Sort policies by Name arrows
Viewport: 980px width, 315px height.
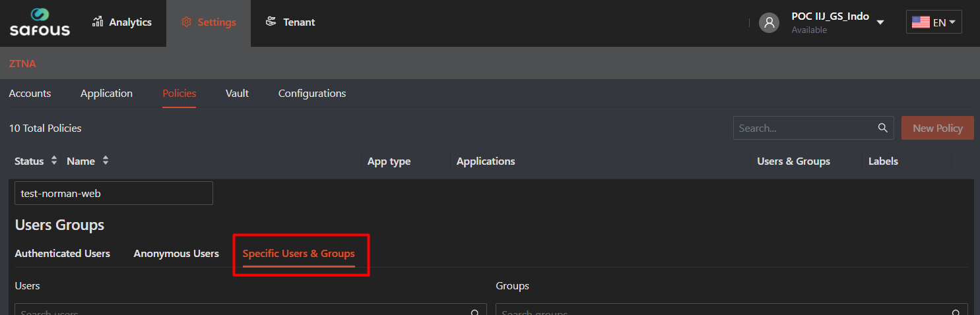click(106, 161)
